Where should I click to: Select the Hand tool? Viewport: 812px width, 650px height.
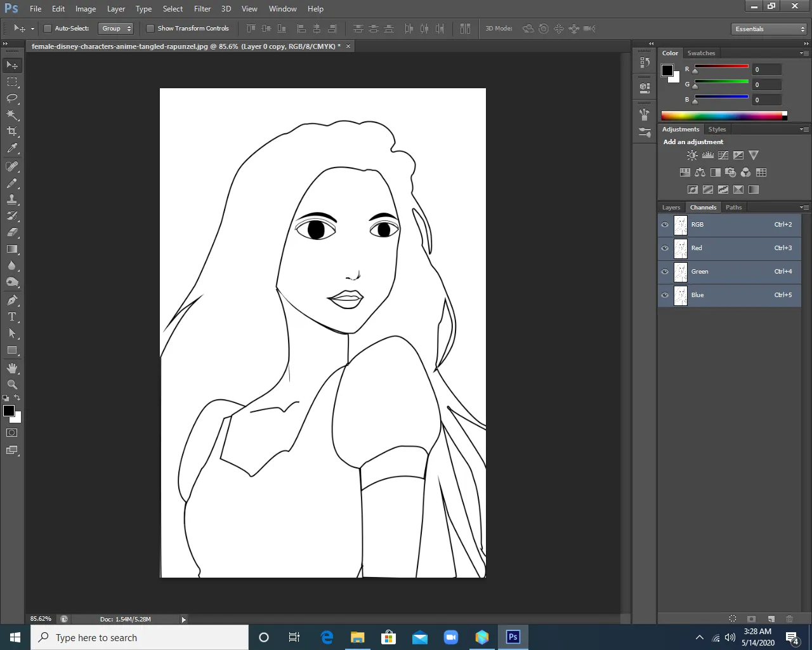[12, 368]
